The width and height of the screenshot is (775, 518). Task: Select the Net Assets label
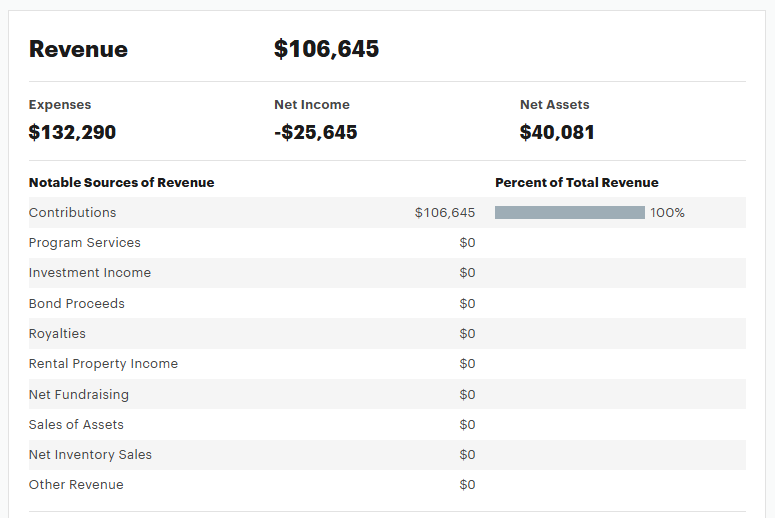(x=554, y=105)
